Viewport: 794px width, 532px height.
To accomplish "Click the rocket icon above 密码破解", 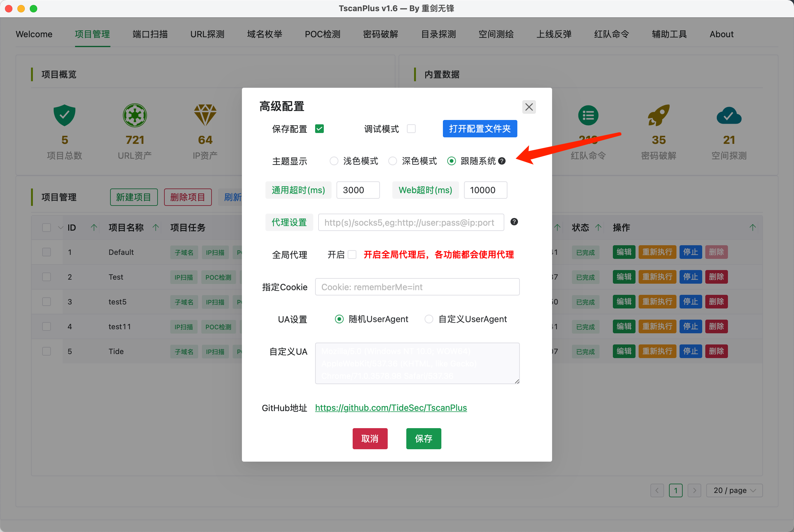I will pos(658,115).
